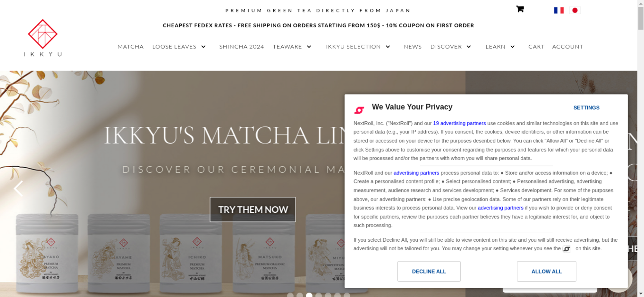Expand the Ikkyu Selection dropdown
Screen dimensions: 644x297
click(388, 47)
